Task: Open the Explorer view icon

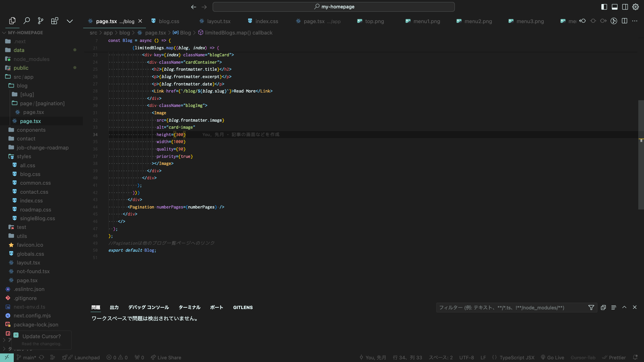Action: [x=12, y=21]
